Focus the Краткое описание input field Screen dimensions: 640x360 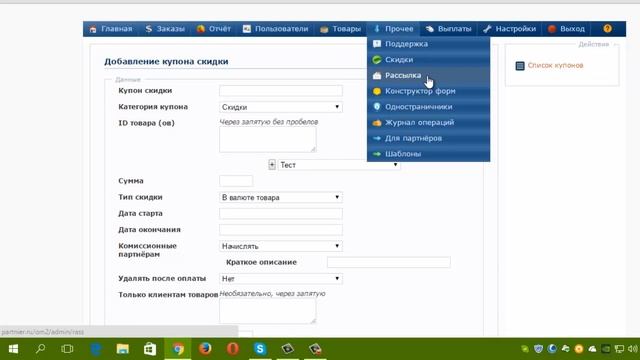tap(389, 262)
